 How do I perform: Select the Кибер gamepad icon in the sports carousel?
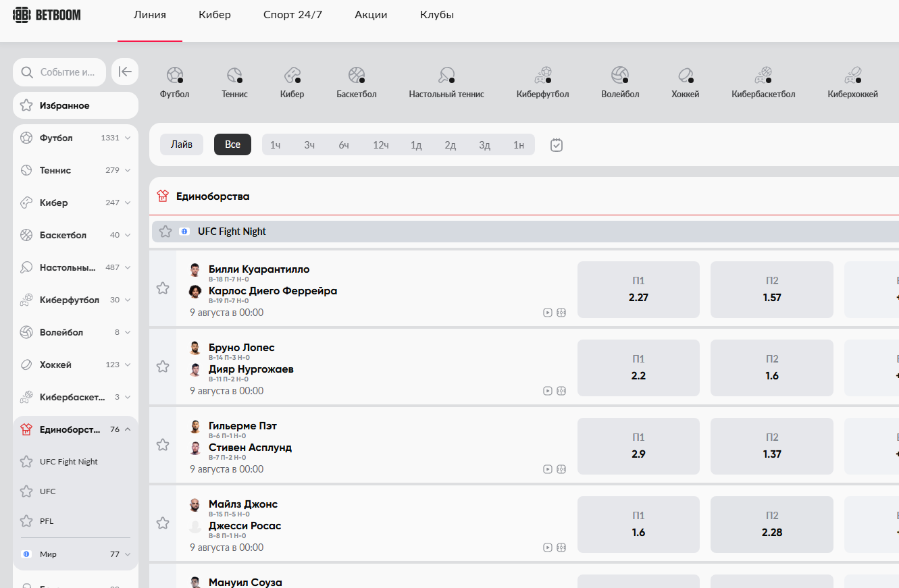[292, 75]
